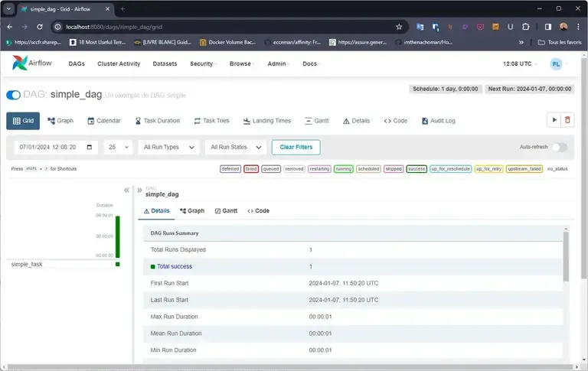Open Total success link
This screenshot has height=371, width=588.
pyautogui.click(x=174, y=266)
